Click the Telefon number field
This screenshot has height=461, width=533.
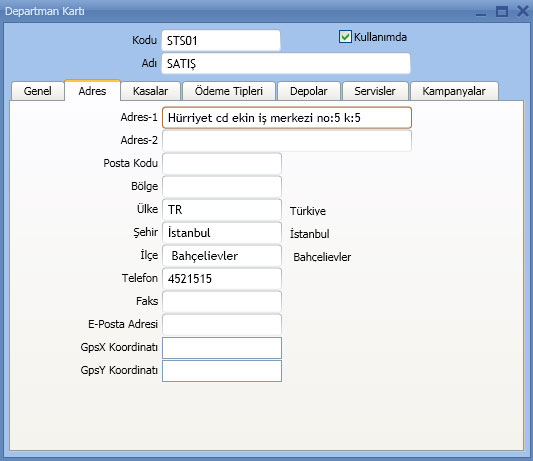222,279
